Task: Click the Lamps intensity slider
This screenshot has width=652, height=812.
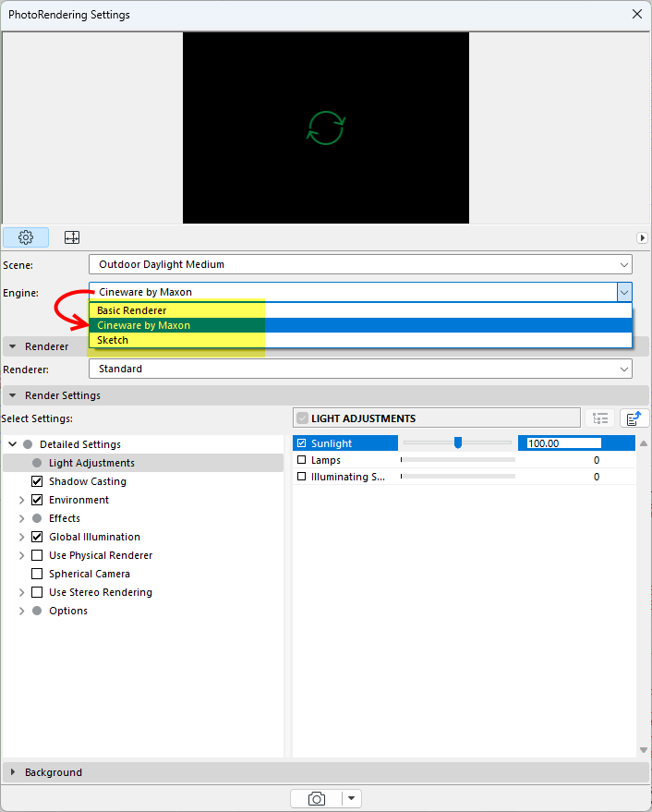Action: tap(458, 460)
